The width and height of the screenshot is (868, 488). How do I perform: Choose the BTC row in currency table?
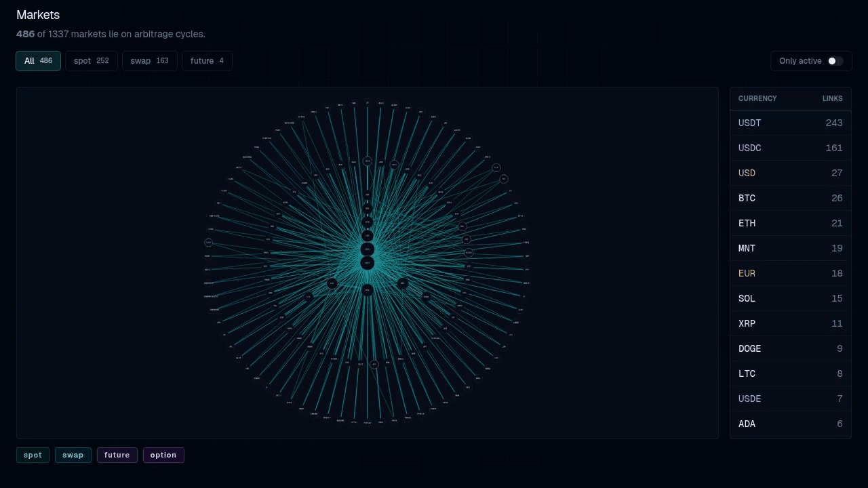pyautogui.click(x=791, y=199)
